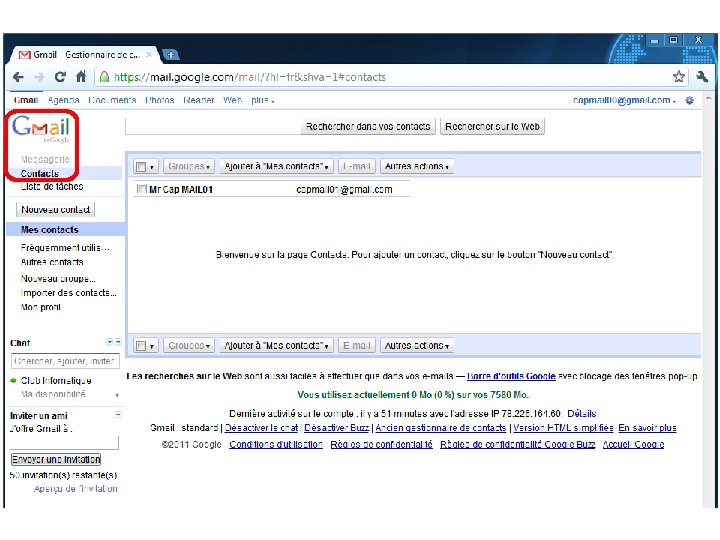
Task: Open the top Ajouter à "Mes contacts" dropdown
Action: point(276,166)
